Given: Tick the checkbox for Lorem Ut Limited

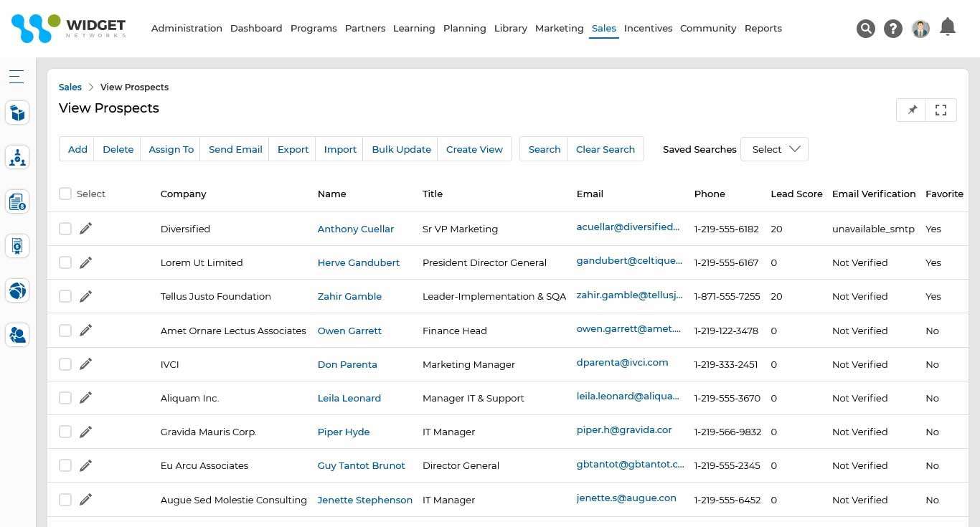Looking at the screenshot, I should [x=65, y=262].
